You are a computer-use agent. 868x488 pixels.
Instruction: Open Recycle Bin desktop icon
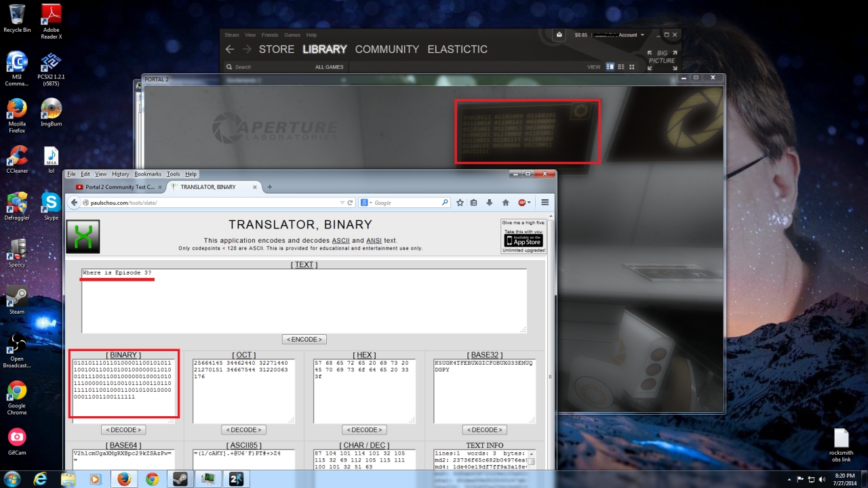click(17, 18)
